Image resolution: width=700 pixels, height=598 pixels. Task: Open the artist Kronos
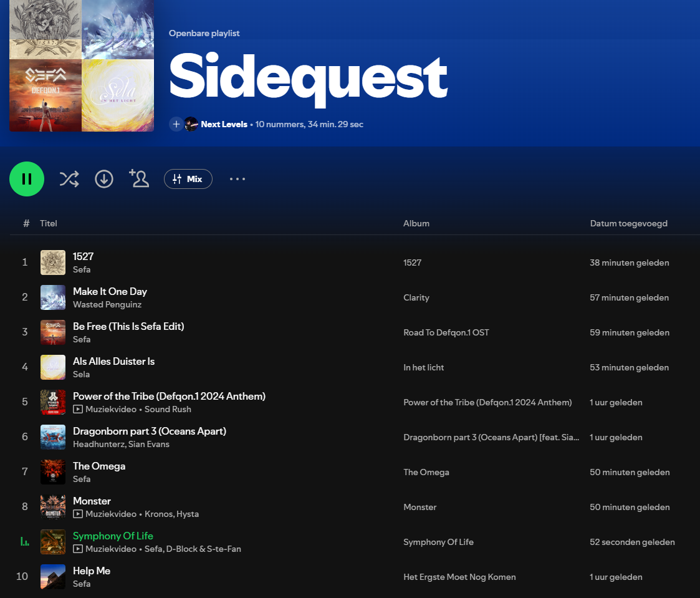tap(158, 514)
